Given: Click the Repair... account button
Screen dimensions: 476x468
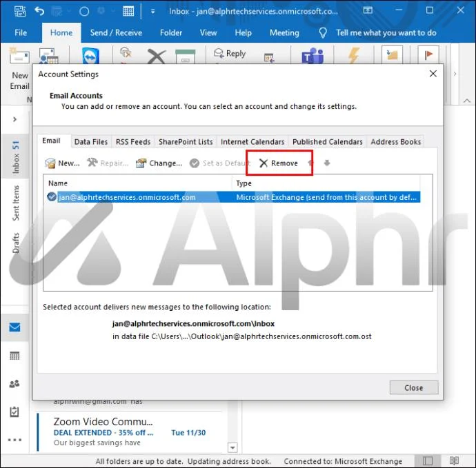Looking at the screenshot, I should coord(108,163).
